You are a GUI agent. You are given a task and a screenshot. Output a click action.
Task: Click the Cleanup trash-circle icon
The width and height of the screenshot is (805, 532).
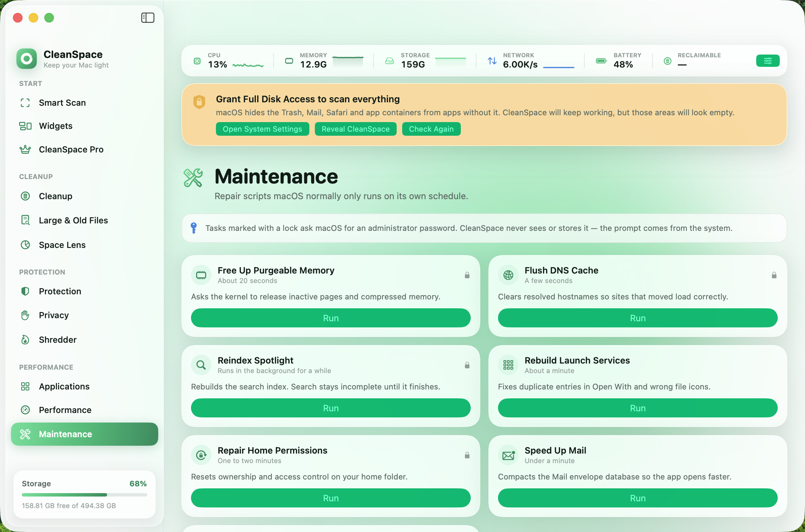pos(25,196)
